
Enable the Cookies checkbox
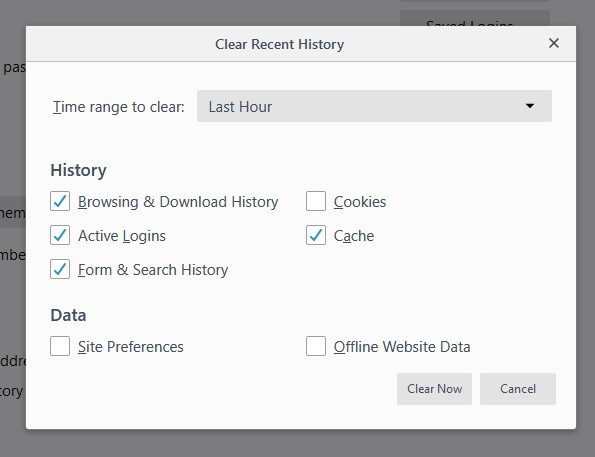[x=316, y=201]
